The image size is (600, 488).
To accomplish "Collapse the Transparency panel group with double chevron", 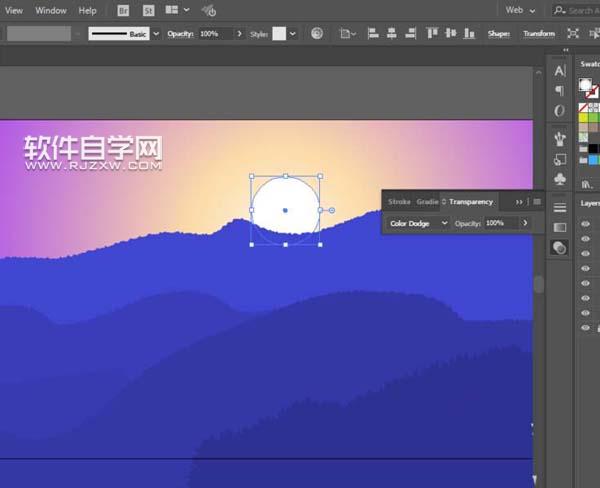I will tap(519, 202).
